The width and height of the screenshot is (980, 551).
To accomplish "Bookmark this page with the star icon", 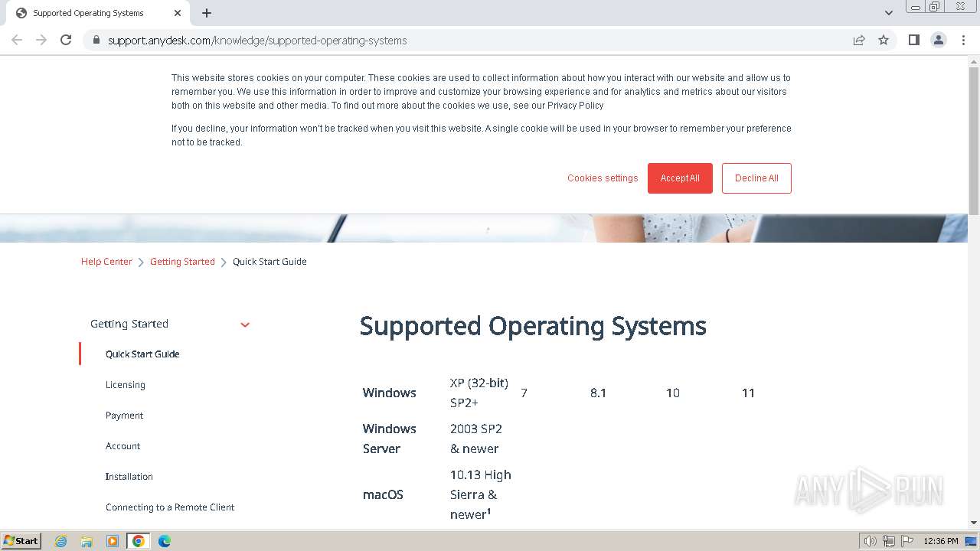I will (x=884, y=40).
